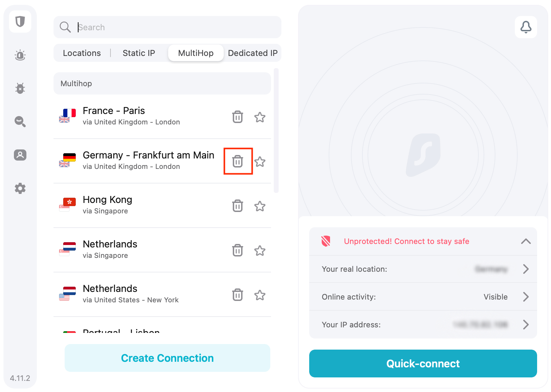Click the Create Connection button
Viewport: 551px width, 392px height.
[x=167, y=358]
